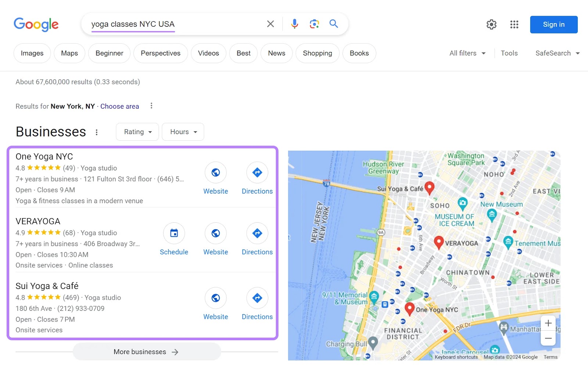
Task: Open the Schedule icon for VERAYOGA
Action: (174, 233)
